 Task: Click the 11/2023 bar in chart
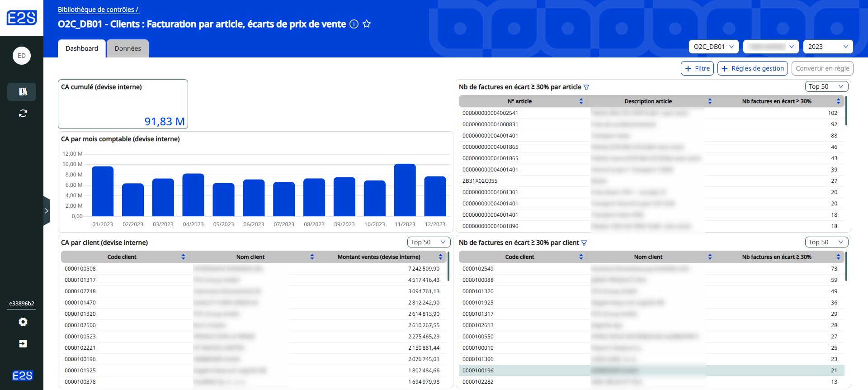click(x=405, y=190)
